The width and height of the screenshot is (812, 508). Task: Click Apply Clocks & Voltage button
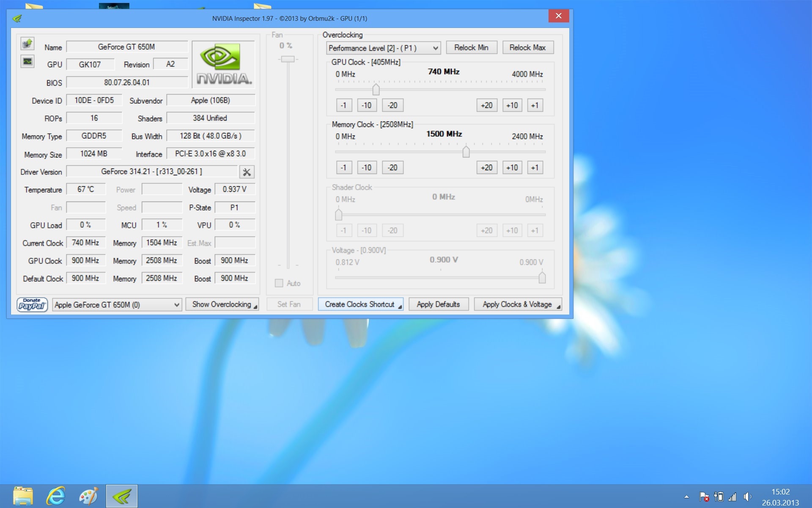[x=517, y=304]
